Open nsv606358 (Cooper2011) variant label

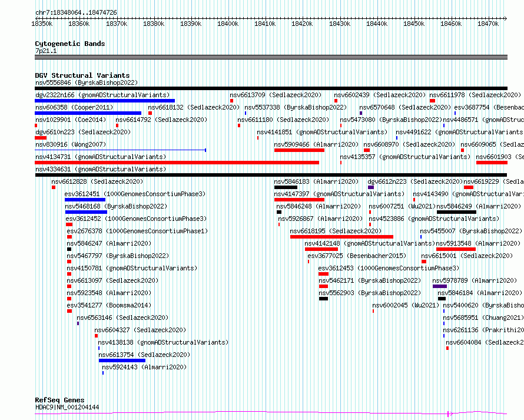click(x=74, y=107)
